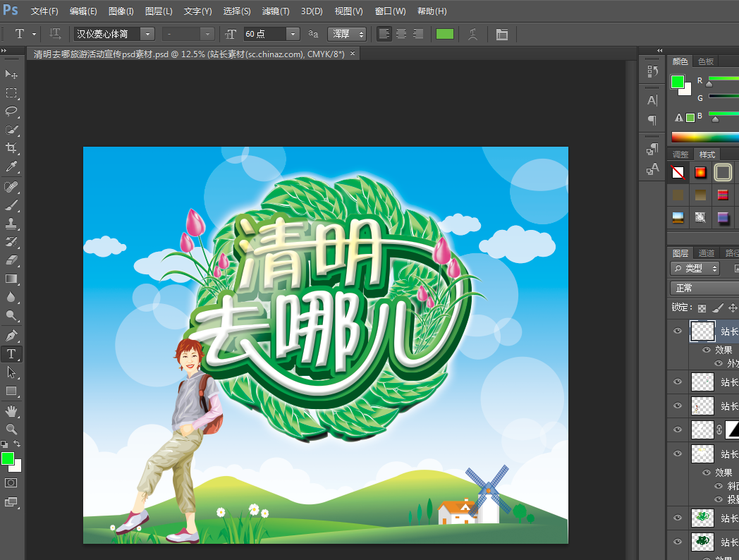Click the create warped text button
The width and height of the screenshot is (739, 560).
coord(473,34)
